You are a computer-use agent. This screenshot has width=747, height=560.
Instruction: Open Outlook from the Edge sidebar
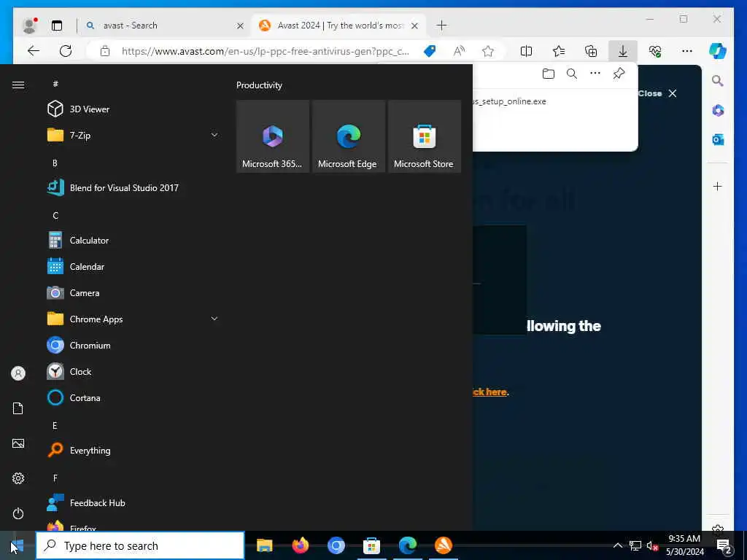click(x=718, y=139)
